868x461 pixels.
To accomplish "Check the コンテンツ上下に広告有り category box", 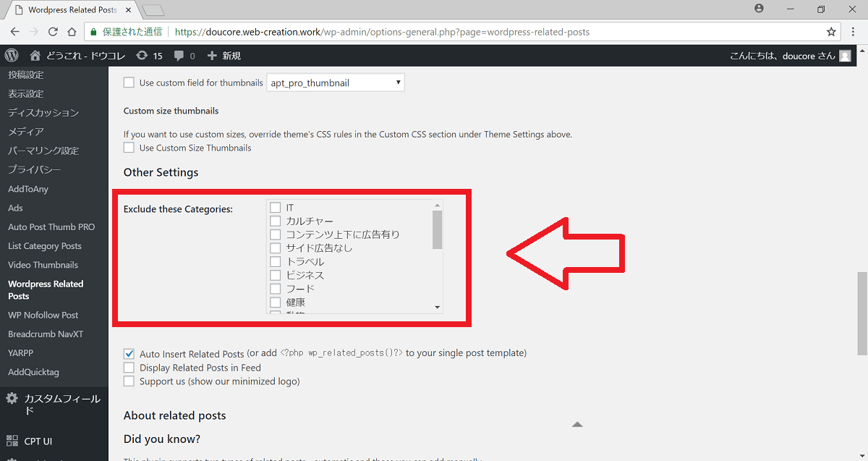I will [x=275, y=234].
